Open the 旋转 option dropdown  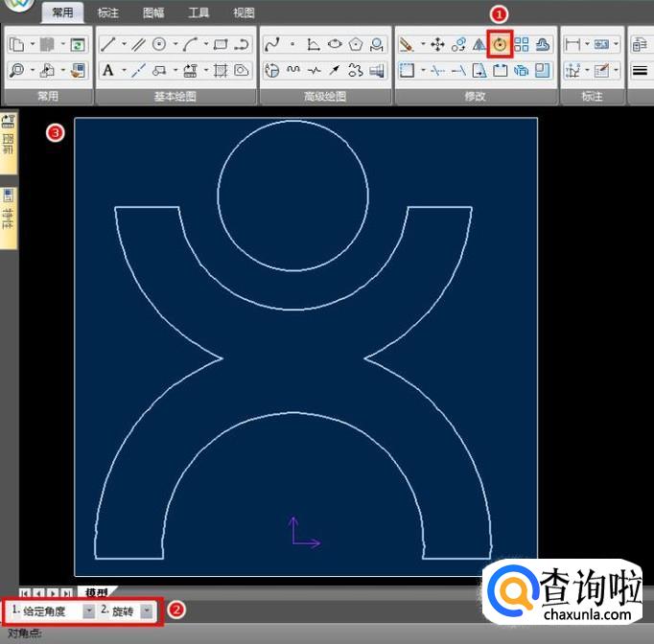146,610
